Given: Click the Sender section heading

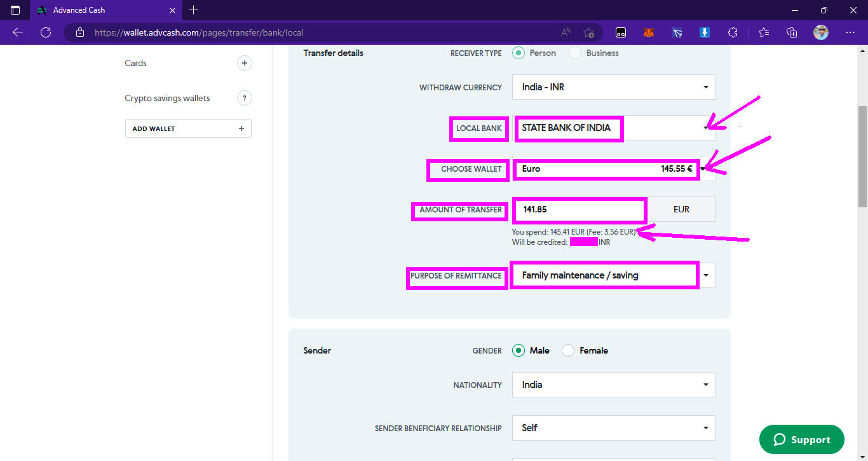Looking at the screenshot, I should (x=317, y=350).
